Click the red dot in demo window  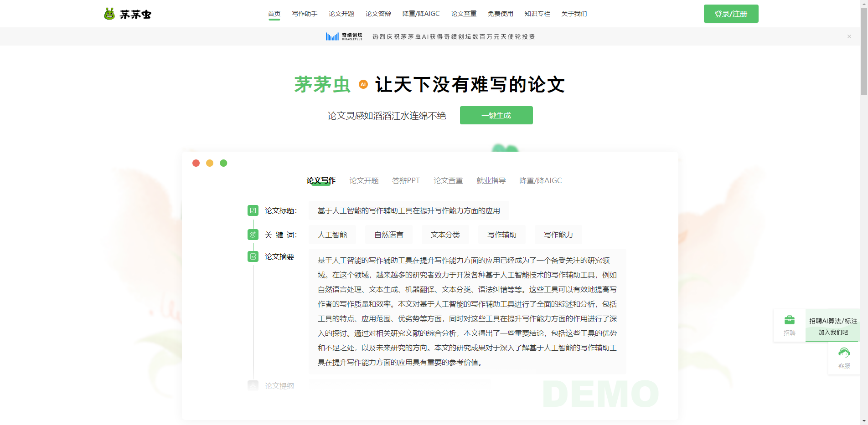tap(196, 163)
